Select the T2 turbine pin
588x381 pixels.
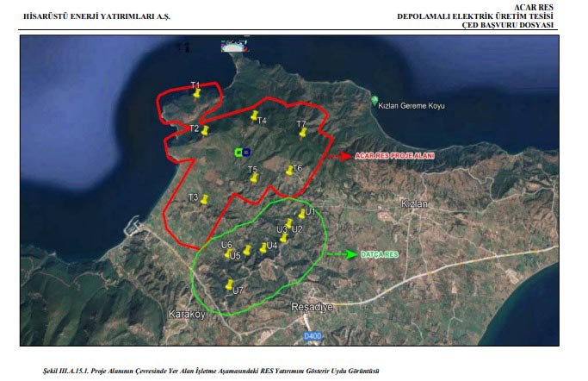(x=205, y=130)
